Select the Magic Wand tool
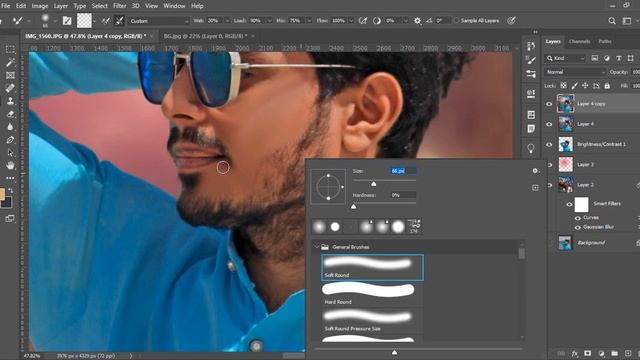640x360 pixels. click(x=10, y=62)
